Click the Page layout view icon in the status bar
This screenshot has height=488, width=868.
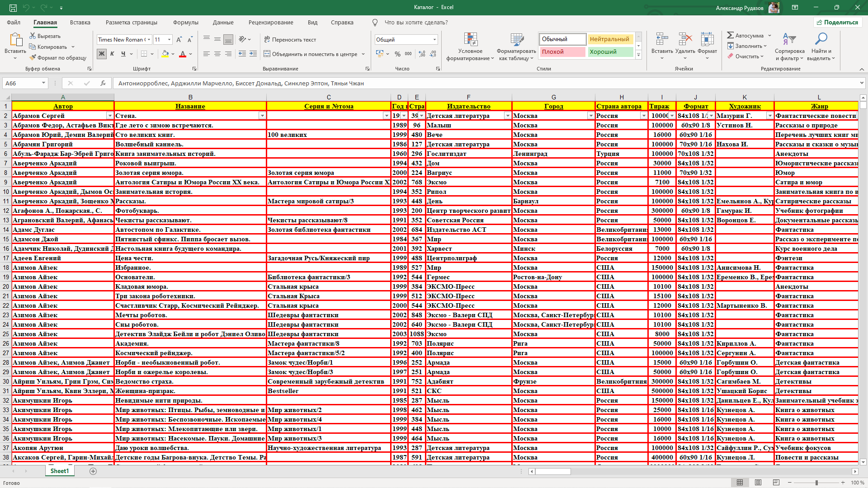click(x=758, y=483)
